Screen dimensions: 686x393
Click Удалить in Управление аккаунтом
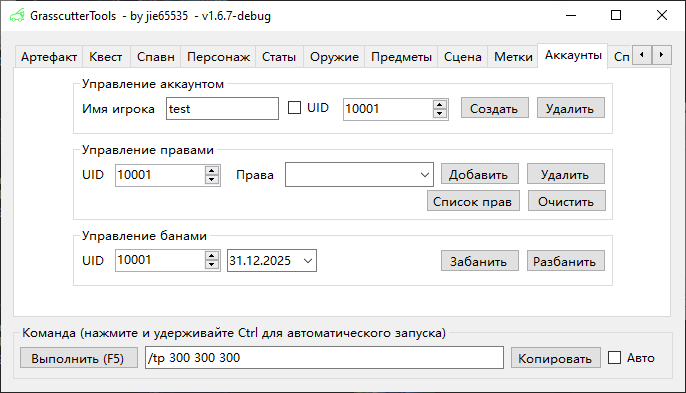tap(570, 108)
